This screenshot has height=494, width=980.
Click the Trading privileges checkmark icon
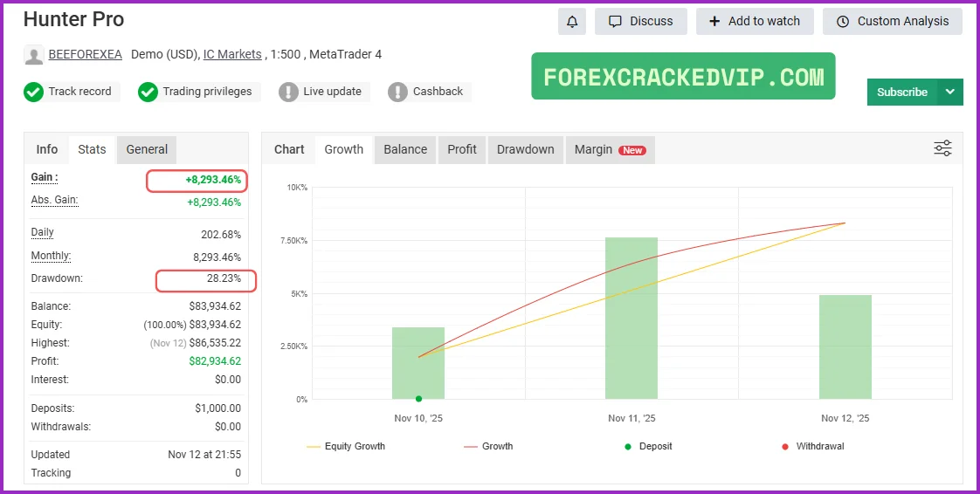[x=148, y=92]
